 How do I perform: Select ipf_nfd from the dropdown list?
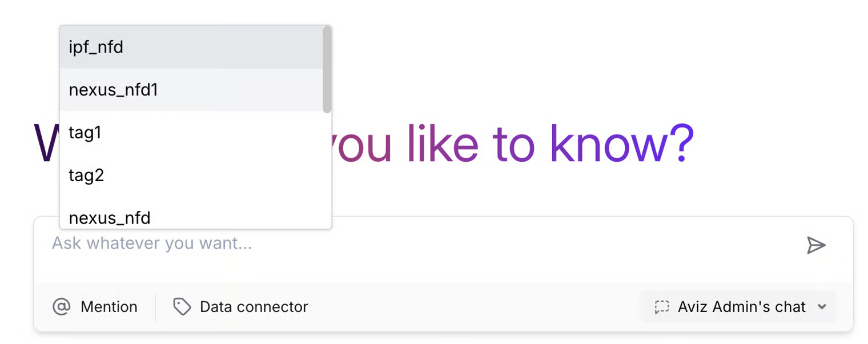point(96,47)
